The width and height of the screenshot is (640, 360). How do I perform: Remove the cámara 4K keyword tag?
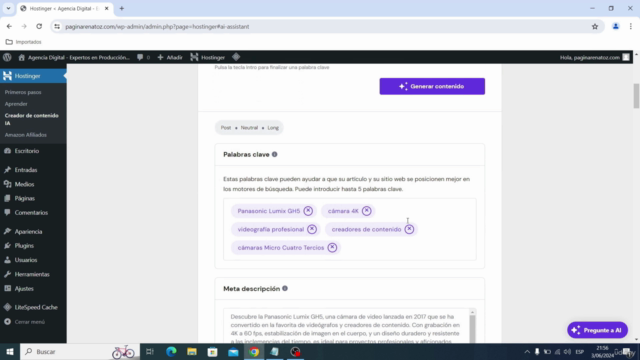point(367,211)
